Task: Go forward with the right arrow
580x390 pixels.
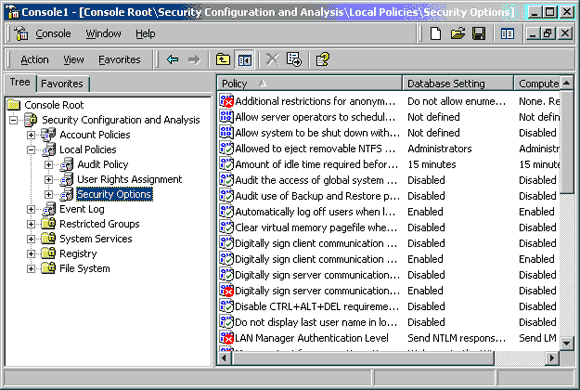Action: click(x=194, y=59)
